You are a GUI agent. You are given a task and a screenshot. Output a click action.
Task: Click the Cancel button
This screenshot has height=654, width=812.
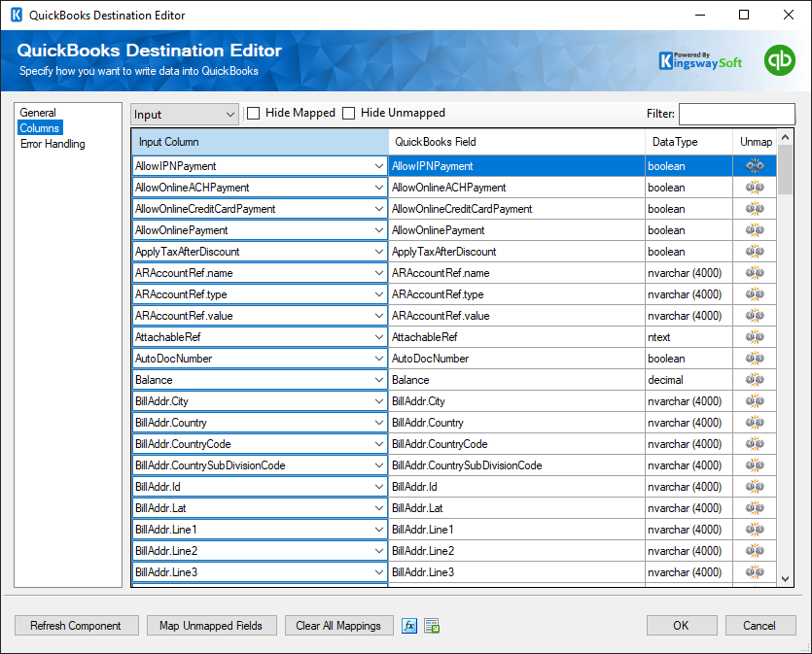click(x=759, y=626)
